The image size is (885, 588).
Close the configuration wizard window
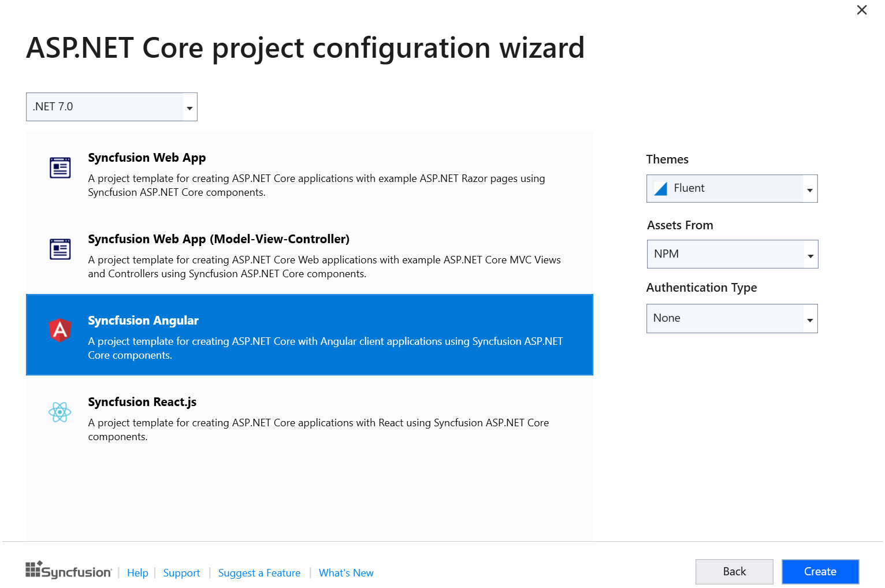pyautogui.click(x=862, y=10)
